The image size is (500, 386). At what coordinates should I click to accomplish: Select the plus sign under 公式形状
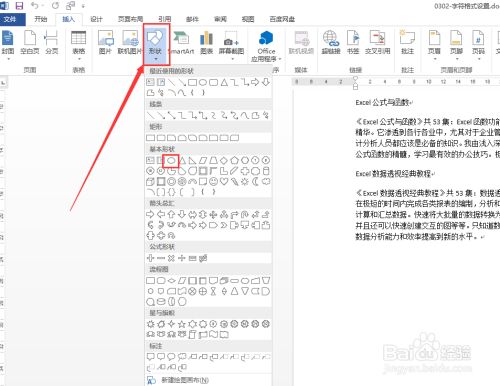[x=150, y=258]
